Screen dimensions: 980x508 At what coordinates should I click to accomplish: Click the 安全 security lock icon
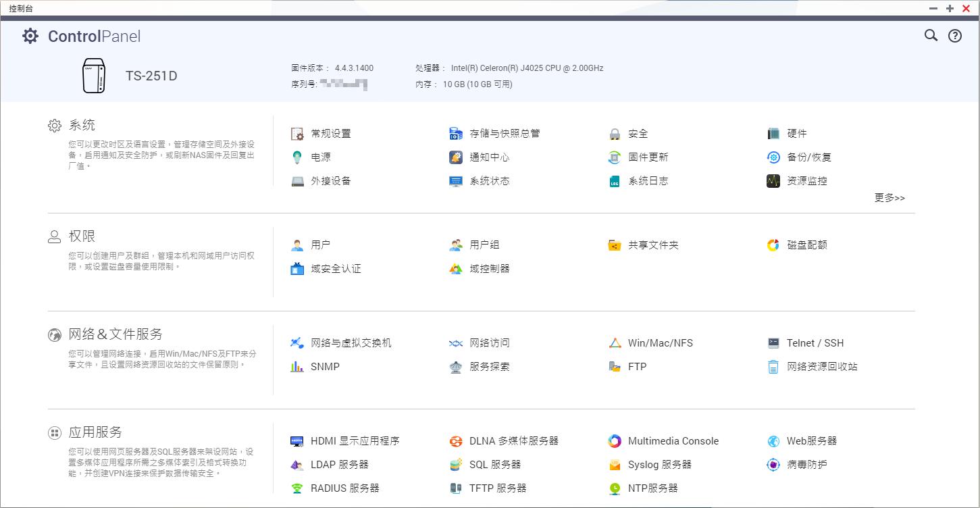[615, 134]
